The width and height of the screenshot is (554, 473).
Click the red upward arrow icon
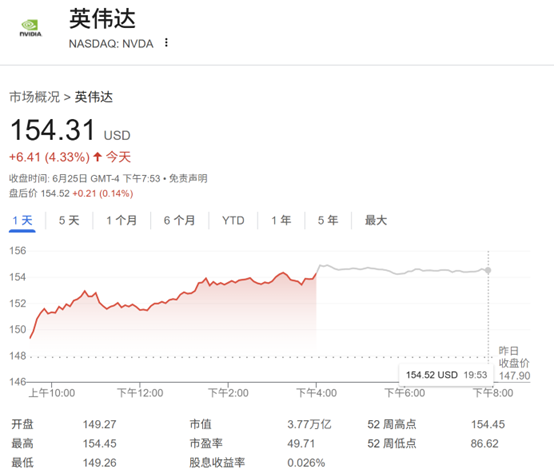coord(98,157)
